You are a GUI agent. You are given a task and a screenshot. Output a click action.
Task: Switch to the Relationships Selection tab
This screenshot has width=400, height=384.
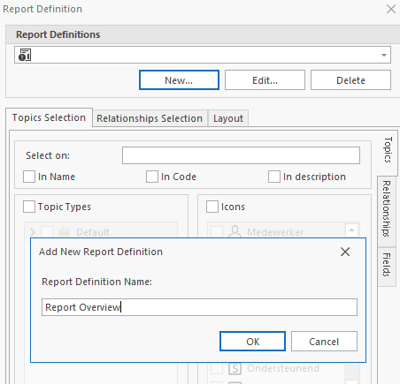click(150, 118)
